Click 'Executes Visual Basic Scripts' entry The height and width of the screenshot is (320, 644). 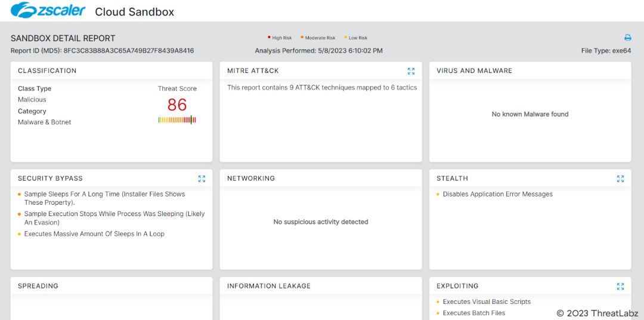click(487, 301)
